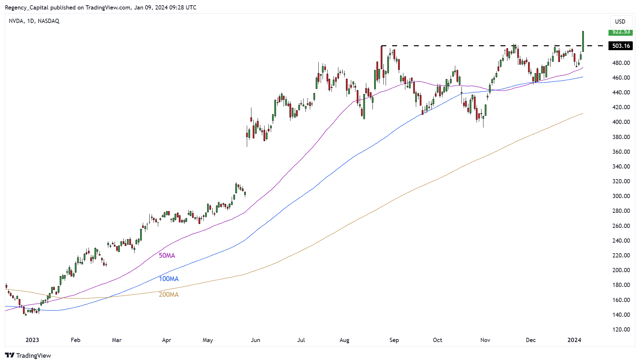Click the TradingView logo at bottom
This screenshot has height=364, width=640.
pos(28,355)
